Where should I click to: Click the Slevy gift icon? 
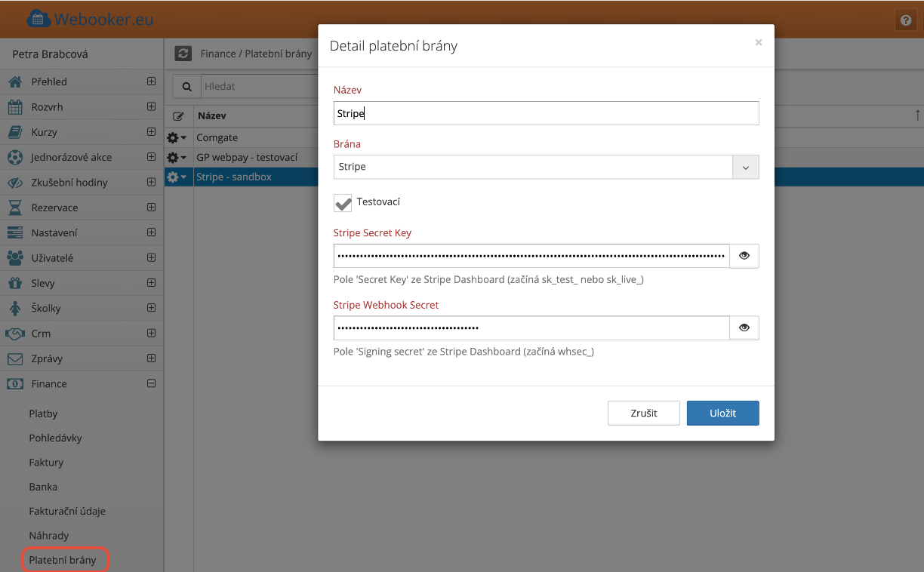click(x=15, y=284)
